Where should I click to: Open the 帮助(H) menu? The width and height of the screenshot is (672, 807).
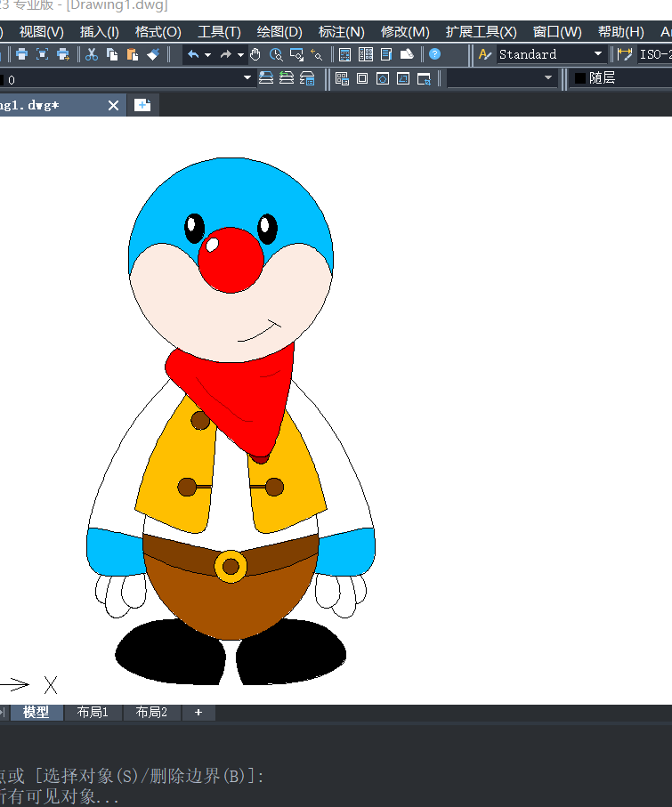pyautogui.click(x=621, y=32)
